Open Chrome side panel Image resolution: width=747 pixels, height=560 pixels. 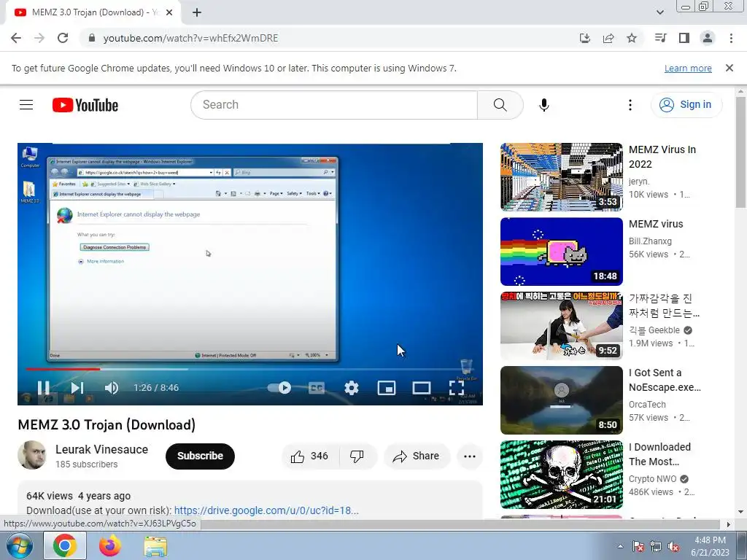[684, 38]
